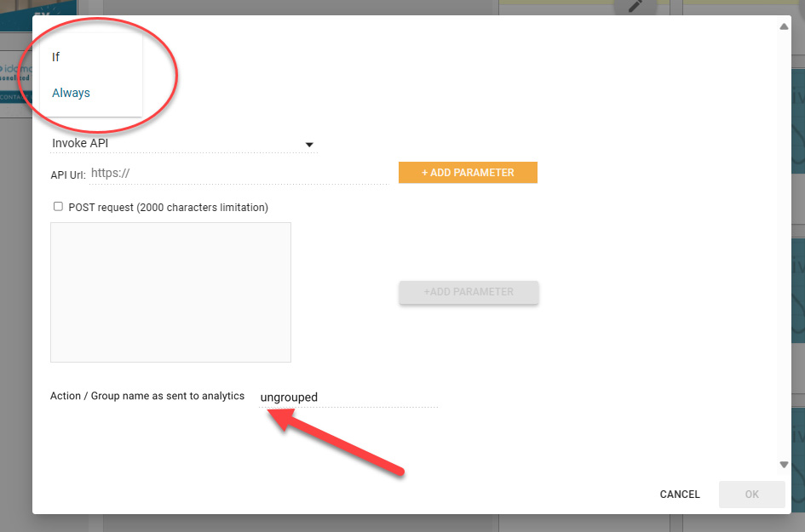Cancel the dialog with CANCEL

(x=680, y=495)
